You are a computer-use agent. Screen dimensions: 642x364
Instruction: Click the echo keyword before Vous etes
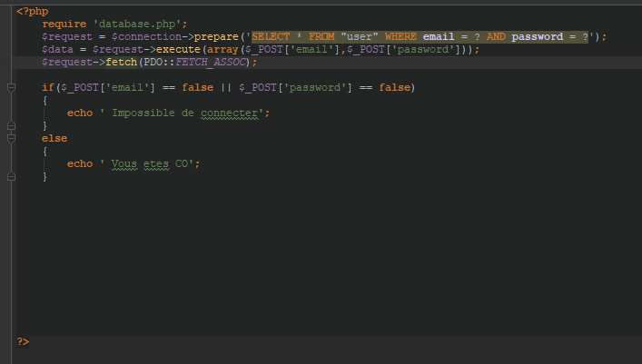click(x=80, y=163)
